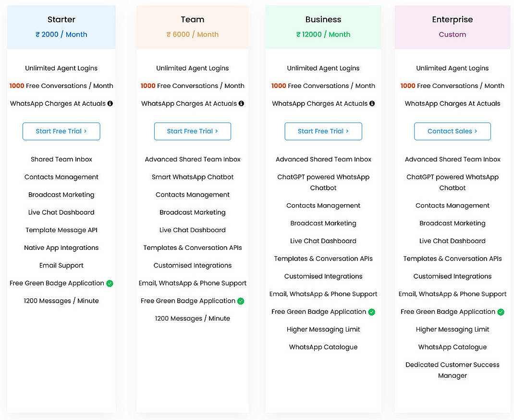Click Start Free Trial under Business plan
Image resolution: width=514 pixels, height=420 pixels.
[x=323, y=131]
